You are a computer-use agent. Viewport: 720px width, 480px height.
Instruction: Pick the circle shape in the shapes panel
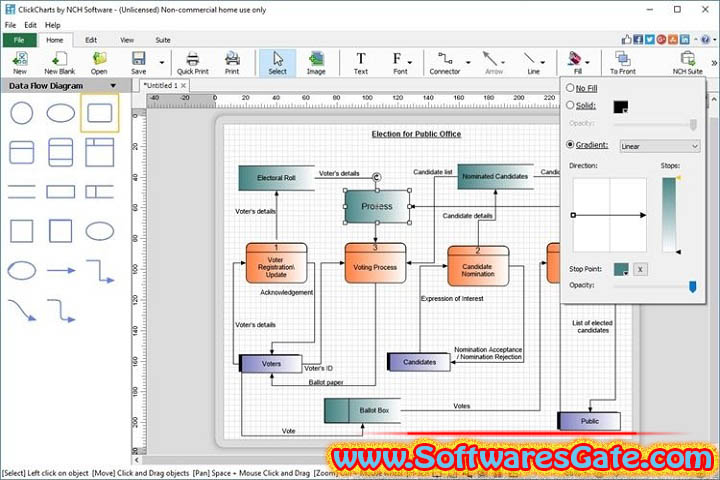pos(22,113)
